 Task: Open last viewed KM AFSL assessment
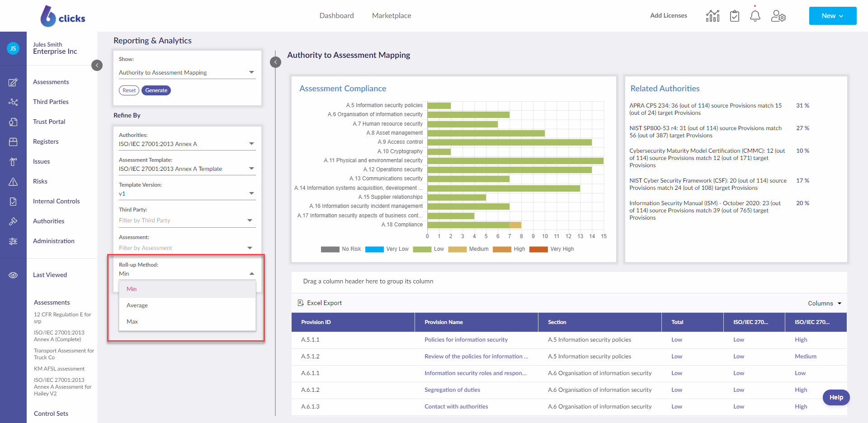[x=59, y=369]
